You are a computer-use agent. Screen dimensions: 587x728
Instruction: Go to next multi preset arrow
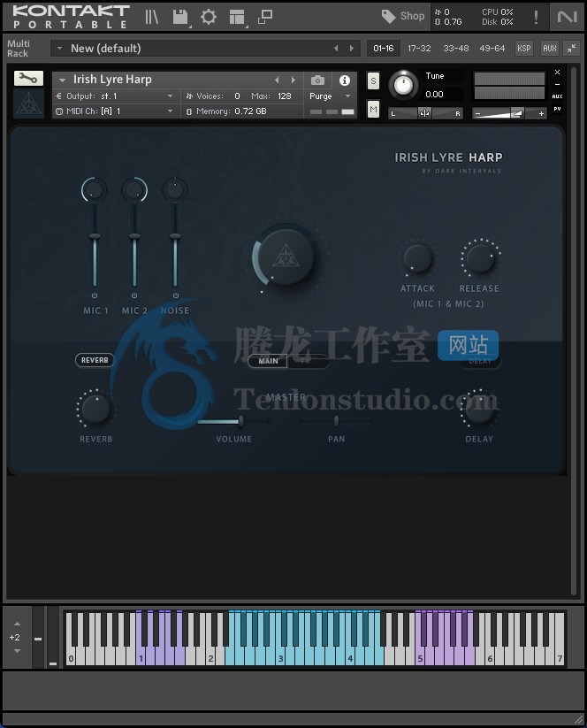(x=351, y=49)
